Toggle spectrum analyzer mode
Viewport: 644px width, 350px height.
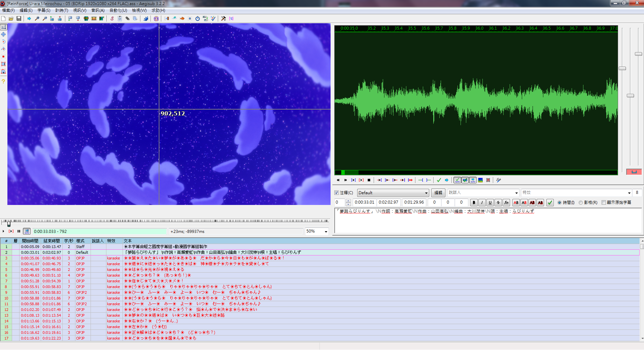pos(480,180)
